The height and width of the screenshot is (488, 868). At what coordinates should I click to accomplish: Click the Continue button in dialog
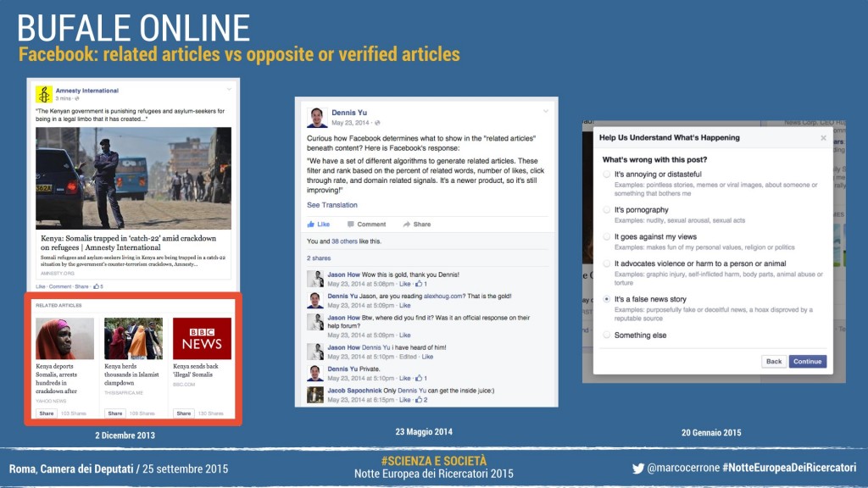pyautogui.click(x=807, y=361)
